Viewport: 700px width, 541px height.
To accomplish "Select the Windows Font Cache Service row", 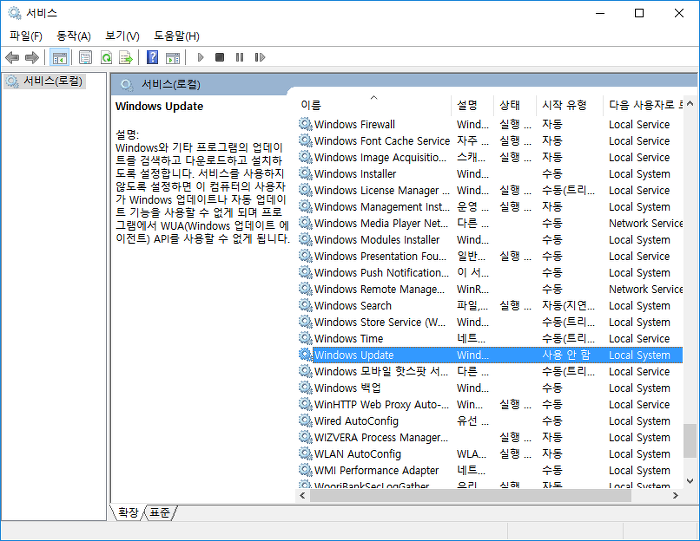I will pyautogui.click(x=490, y=141).
